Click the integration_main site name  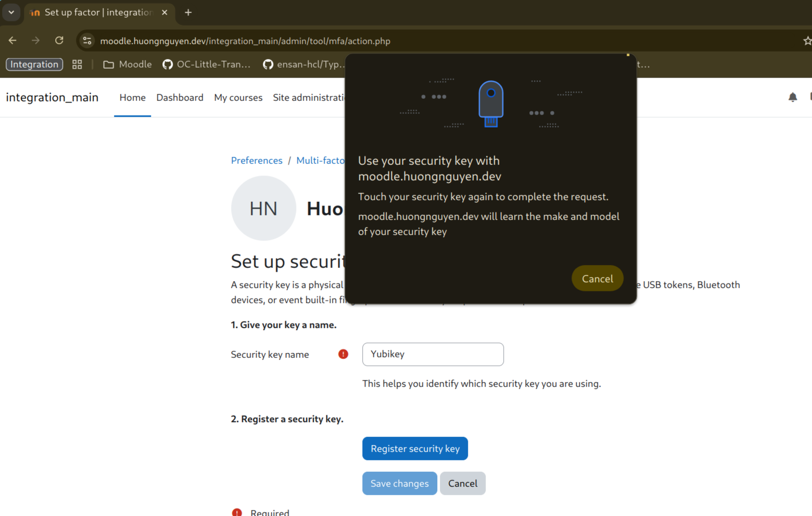pyautogui.click(x=52, y=97)
